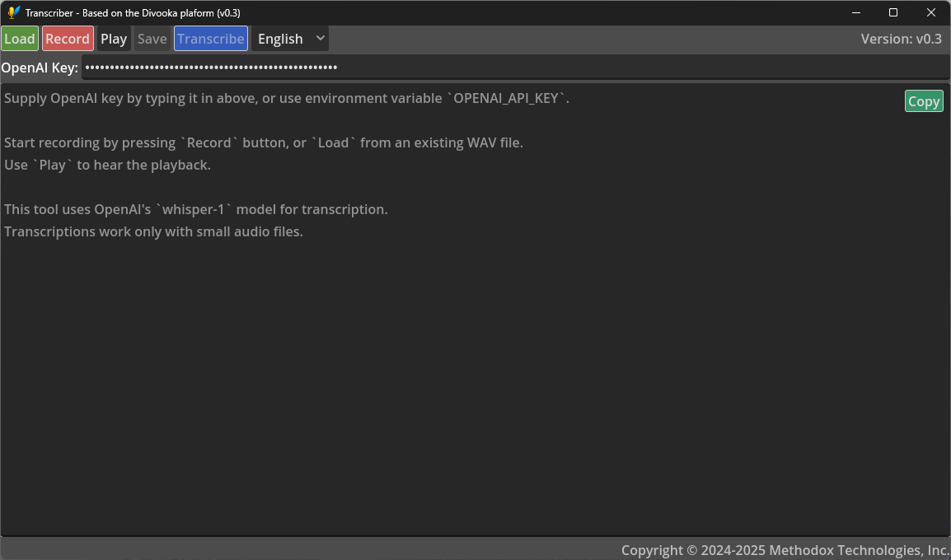The width and height of the screenshot is (951, 560).
Task: Maximize the Transcriber window
Action: tap(893, 12)
